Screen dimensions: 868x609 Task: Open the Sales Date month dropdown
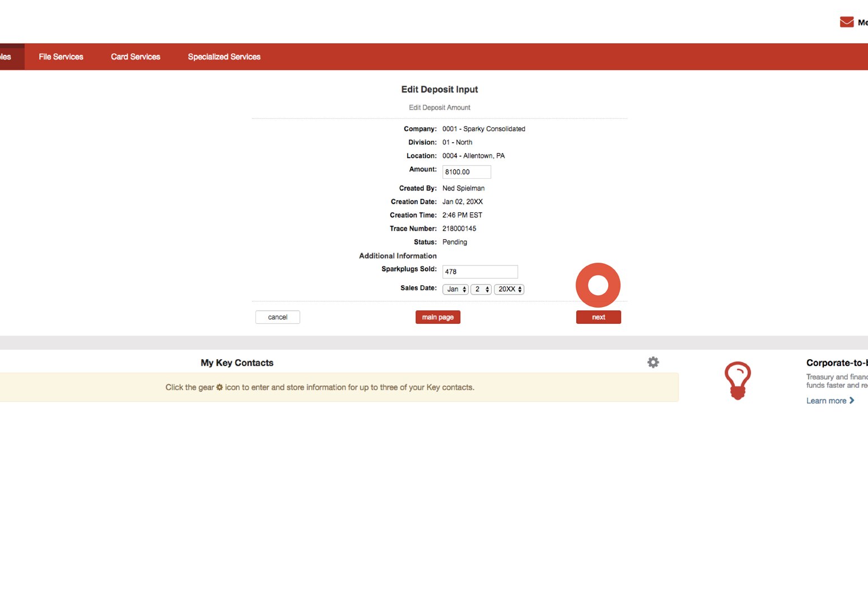coord(455,289)
